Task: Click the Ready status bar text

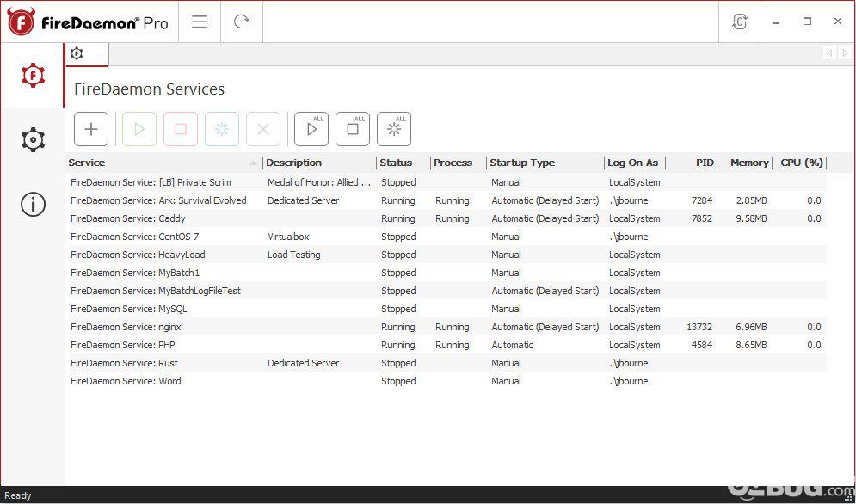Action: [x=18, y=495]
